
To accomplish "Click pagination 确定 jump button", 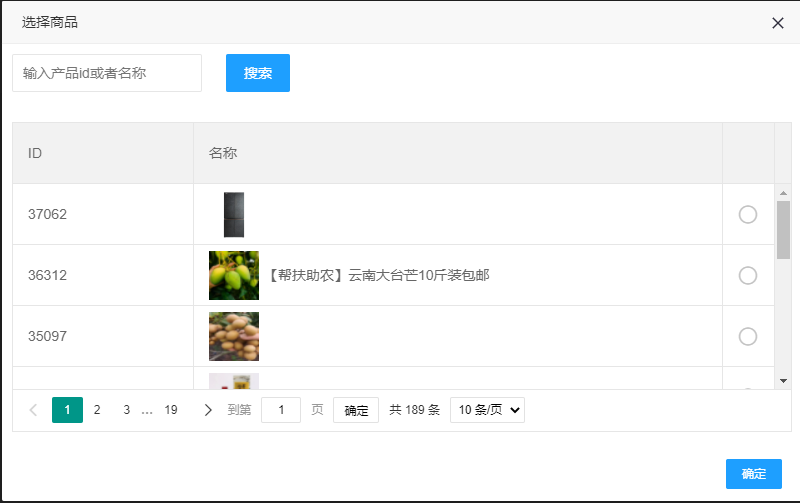I will [356, 410].
